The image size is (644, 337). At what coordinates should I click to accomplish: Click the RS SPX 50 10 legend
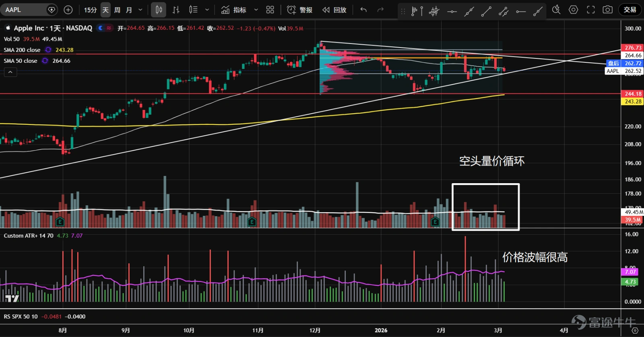pyautogui.click(x=21, y=317)
